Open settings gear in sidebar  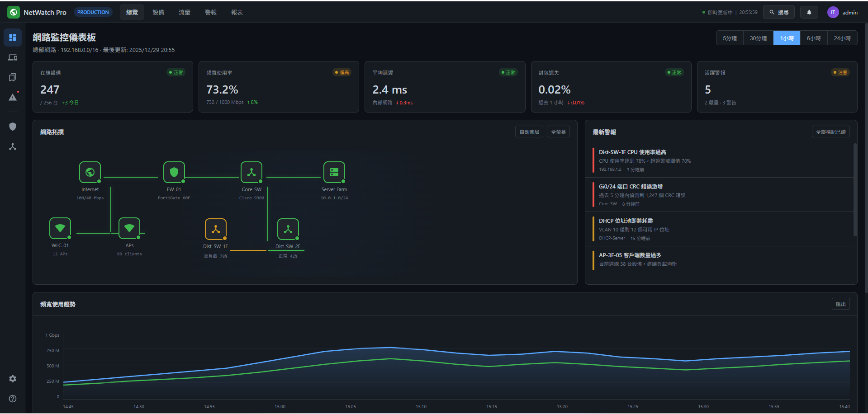point(13,379)
